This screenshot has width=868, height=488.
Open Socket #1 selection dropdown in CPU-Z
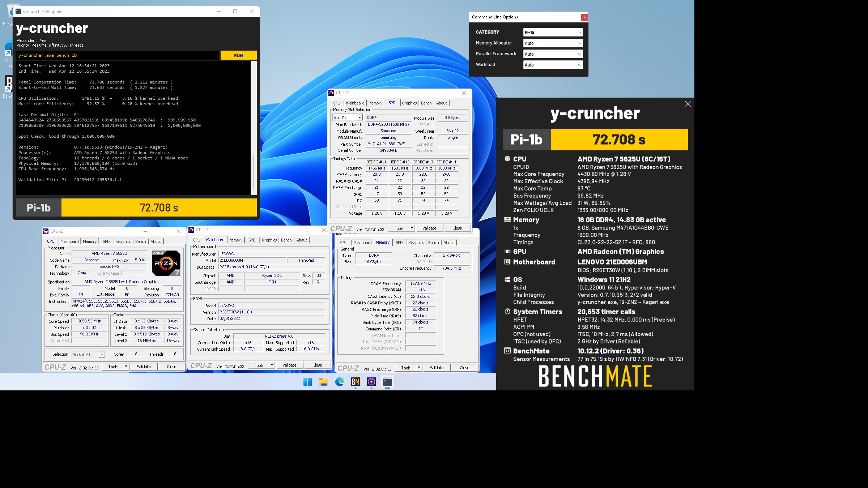(88, 355)
